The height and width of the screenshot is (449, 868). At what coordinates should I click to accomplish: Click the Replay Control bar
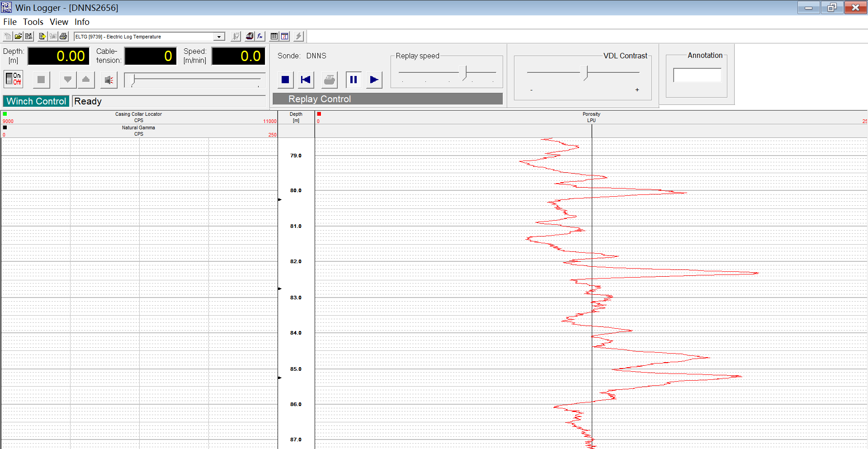pyautogui.click(x=387, y=99)
